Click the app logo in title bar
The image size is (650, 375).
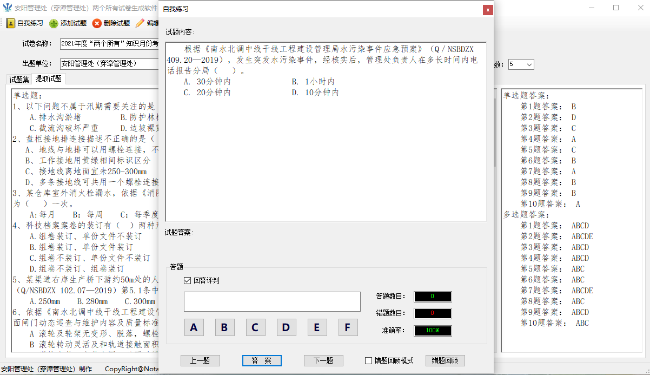(7, 7)
